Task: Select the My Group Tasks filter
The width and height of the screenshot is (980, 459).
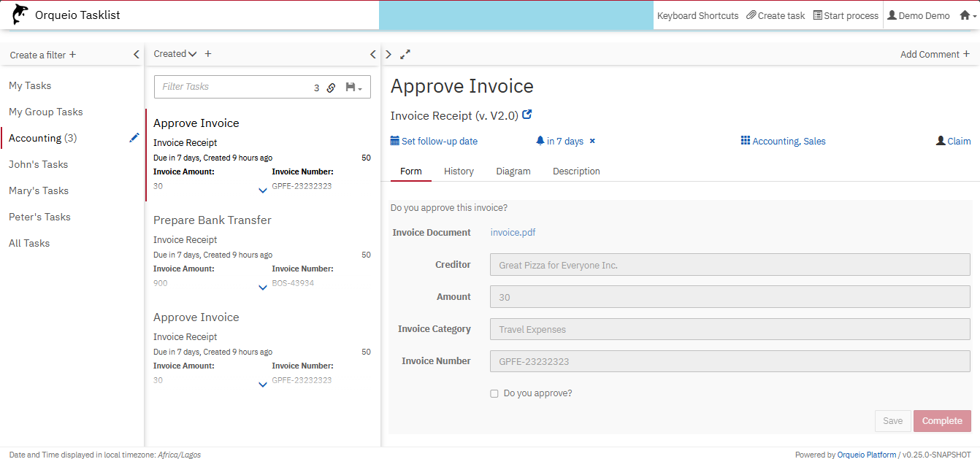Action: (46, 112)
